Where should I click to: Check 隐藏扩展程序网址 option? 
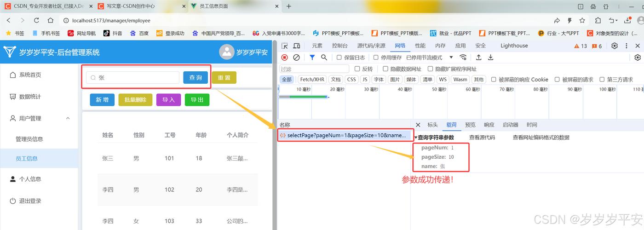[x=431, y=69]
